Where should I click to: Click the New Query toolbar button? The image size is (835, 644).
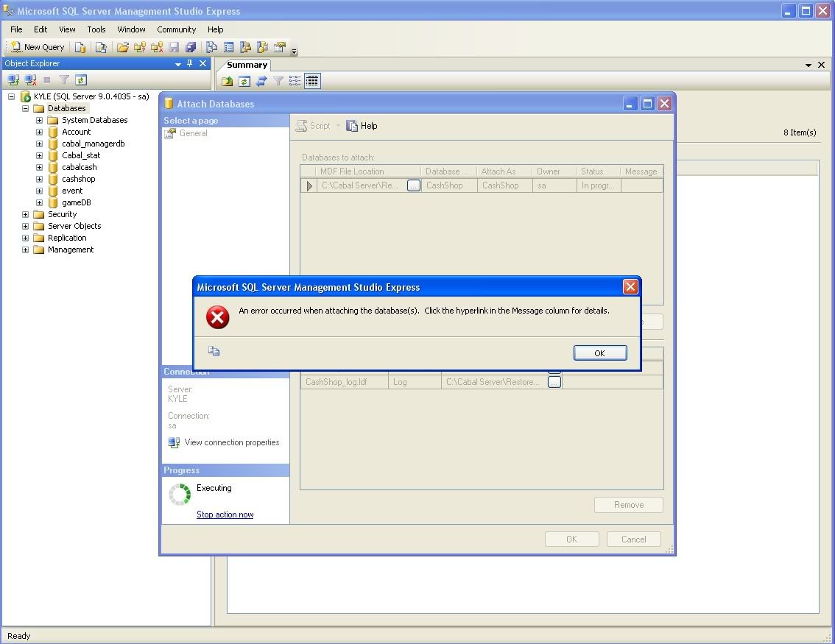(38, 47)
